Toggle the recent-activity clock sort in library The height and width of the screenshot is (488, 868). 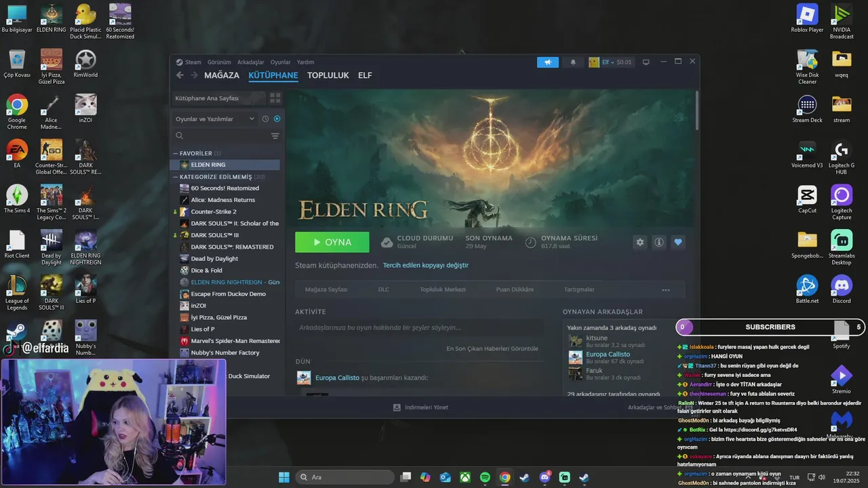click(265, 119)
